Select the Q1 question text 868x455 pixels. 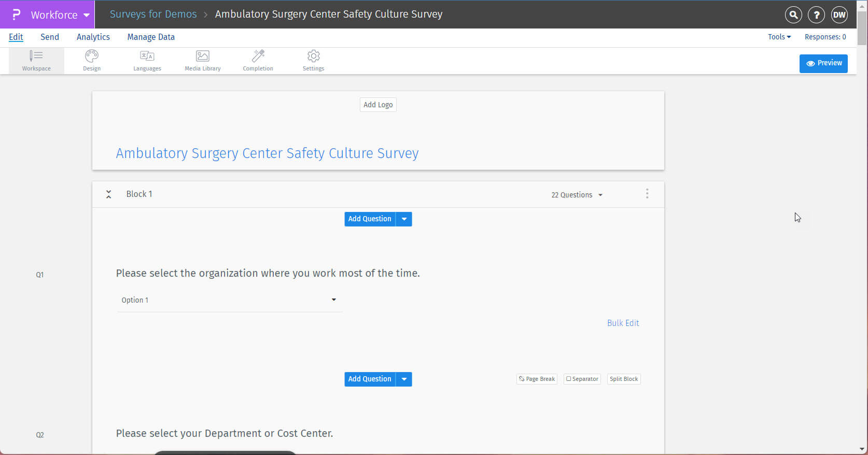click(268, 273)
